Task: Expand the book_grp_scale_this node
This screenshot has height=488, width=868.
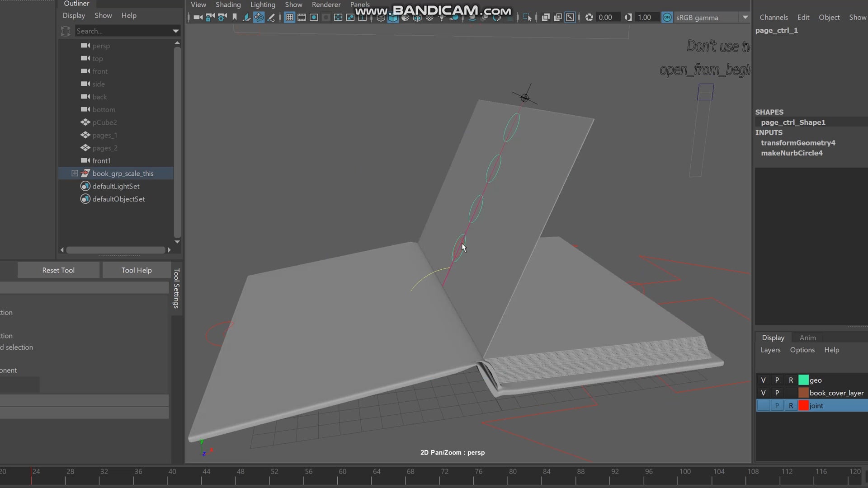Action: (75, 173)
